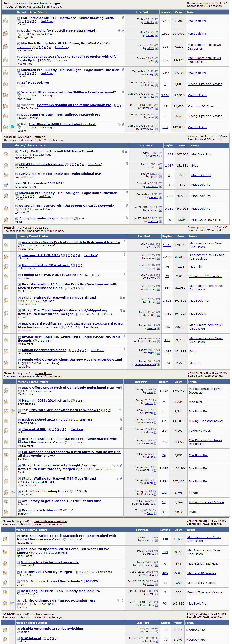Click thread folder icon for MBP Advice! row
The image size is (232, 644).
click(5, 639)
